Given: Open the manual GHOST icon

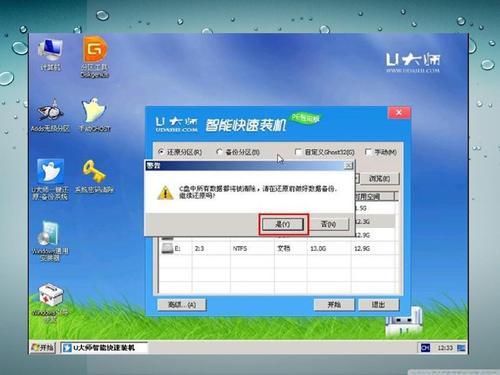Looking at the screenshot, I should (x=95, y=114).
